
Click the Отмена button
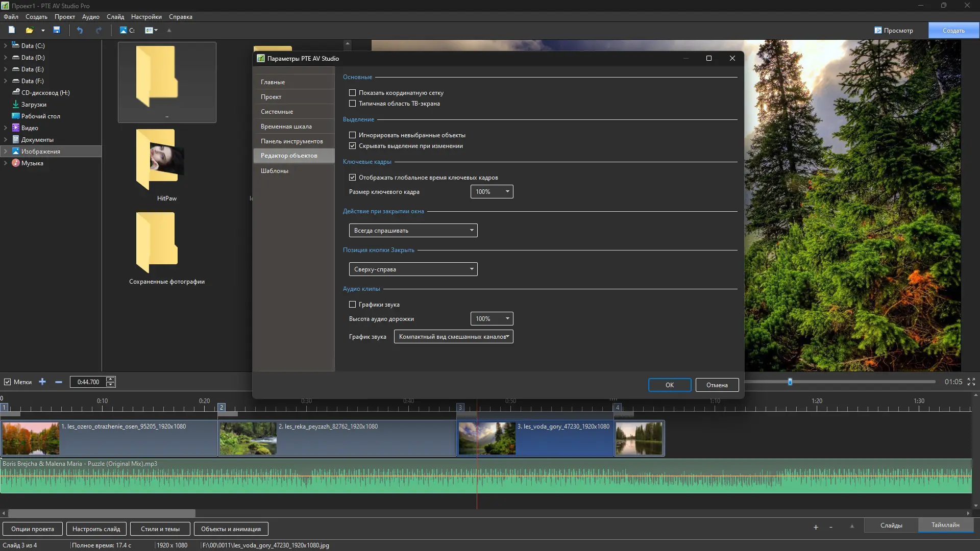pyautogui.click(x=717, y=385)
